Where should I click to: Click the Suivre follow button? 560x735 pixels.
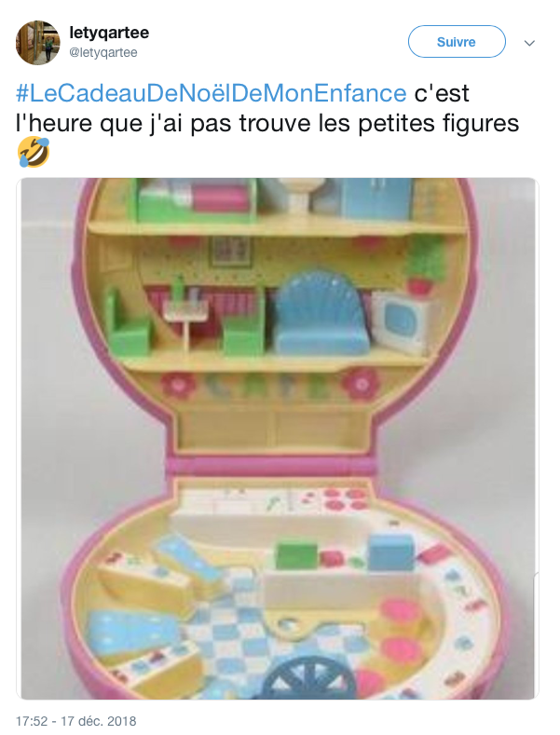click(x=457, y=42)
